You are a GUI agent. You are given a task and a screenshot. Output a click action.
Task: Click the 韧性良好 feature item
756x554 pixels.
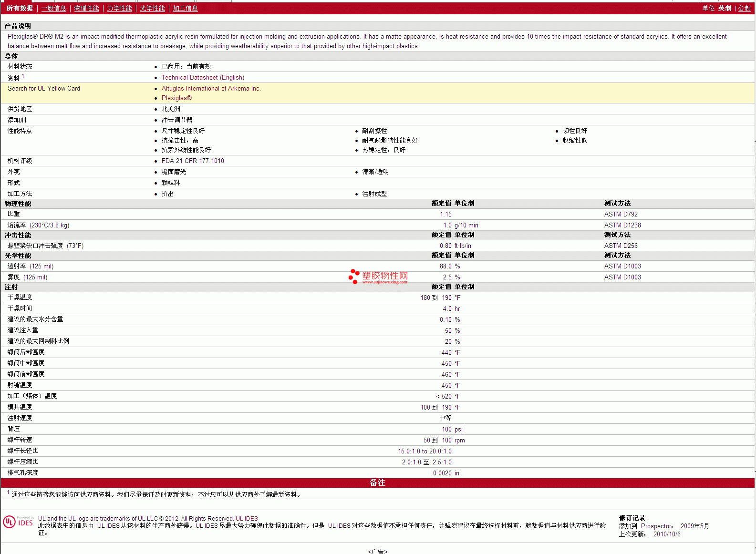575,131
